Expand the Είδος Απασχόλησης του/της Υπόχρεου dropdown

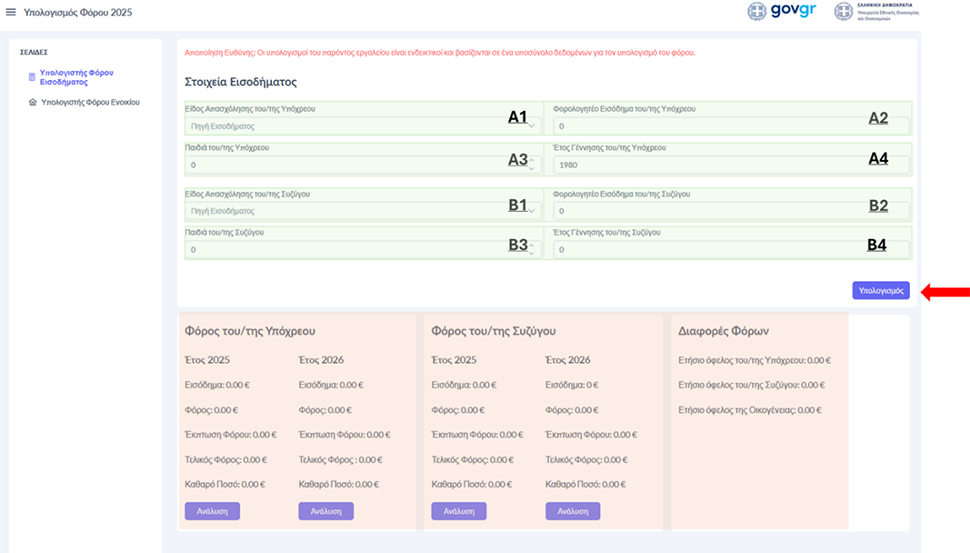click(x=532, y=126)
